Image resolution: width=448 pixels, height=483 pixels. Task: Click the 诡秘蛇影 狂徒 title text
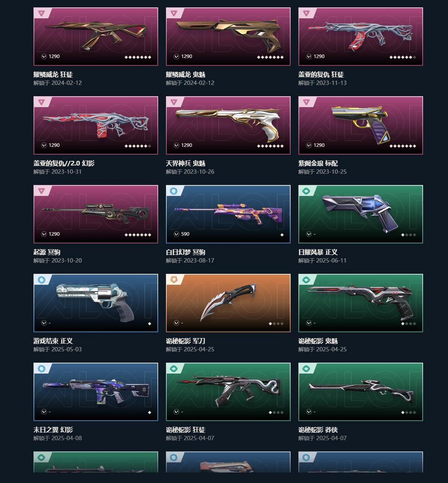tap(185, 430)
